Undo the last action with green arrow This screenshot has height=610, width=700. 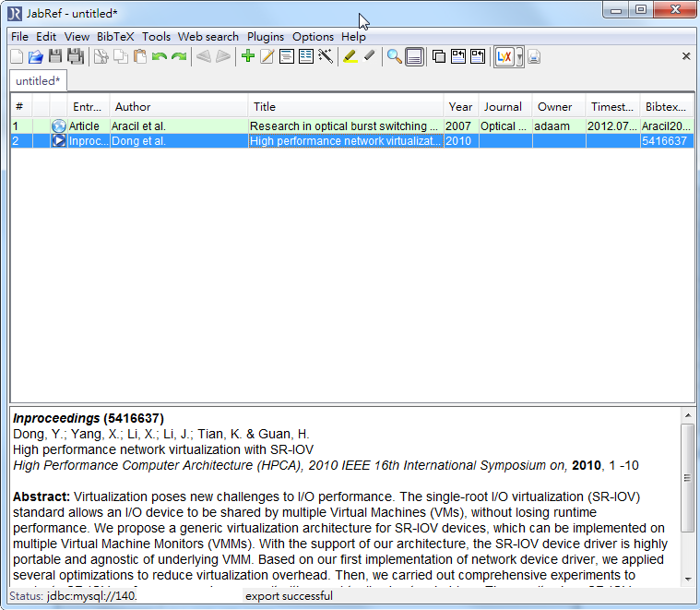(160, 56)
